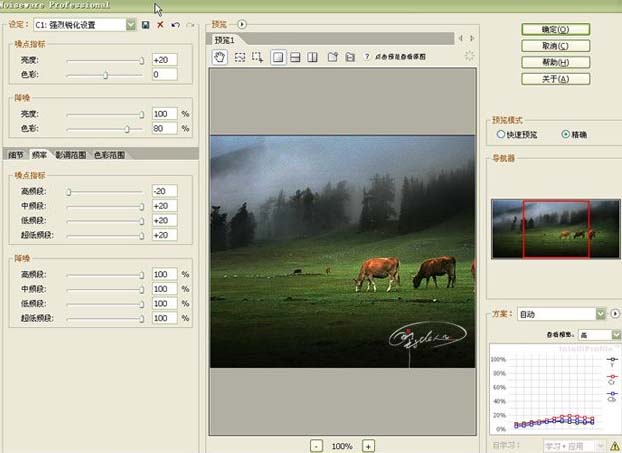Click the round play button beside 预览
The image size is (622, 453).
(242, 23)
